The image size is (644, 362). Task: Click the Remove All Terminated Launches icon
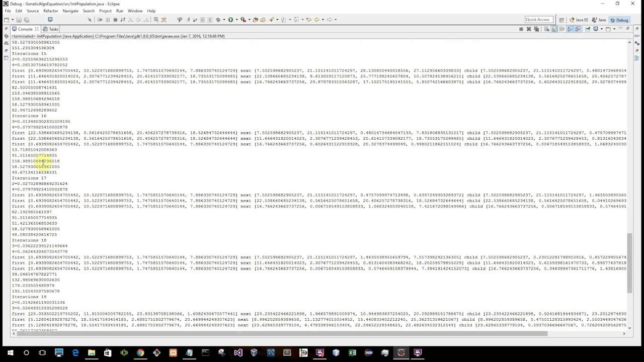pos(536,29)
